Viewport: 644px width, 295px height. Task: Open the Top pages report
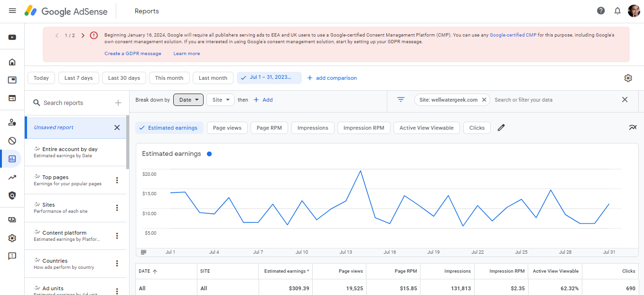pyautogui.click(x=76, y=180)
